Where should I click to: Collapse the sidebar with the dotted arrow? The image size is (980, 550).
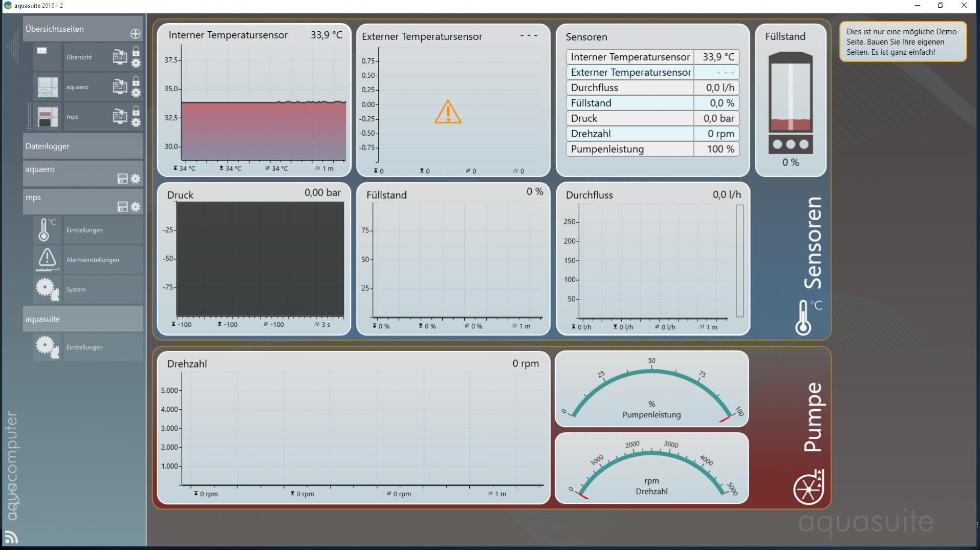click(13, 47)
